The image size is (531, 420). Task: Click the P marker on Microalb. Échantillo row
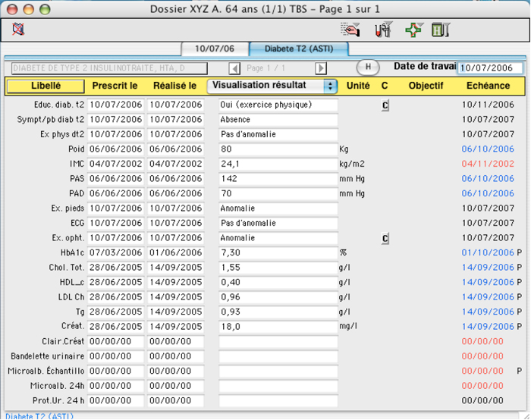[x=519, y=371]
